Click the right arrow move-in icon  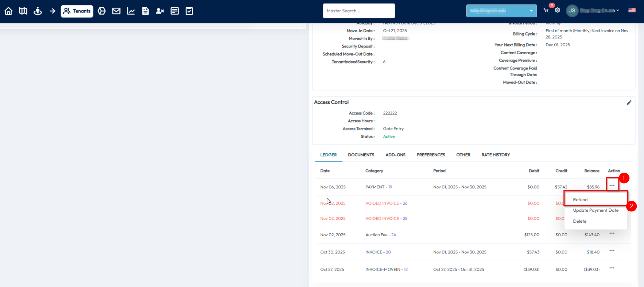coord(53,11)
